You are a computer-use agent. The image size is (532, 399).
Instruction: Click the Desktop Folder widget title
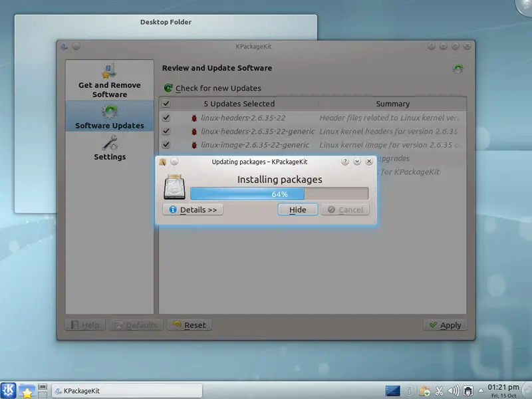click(x=166, y=22)
